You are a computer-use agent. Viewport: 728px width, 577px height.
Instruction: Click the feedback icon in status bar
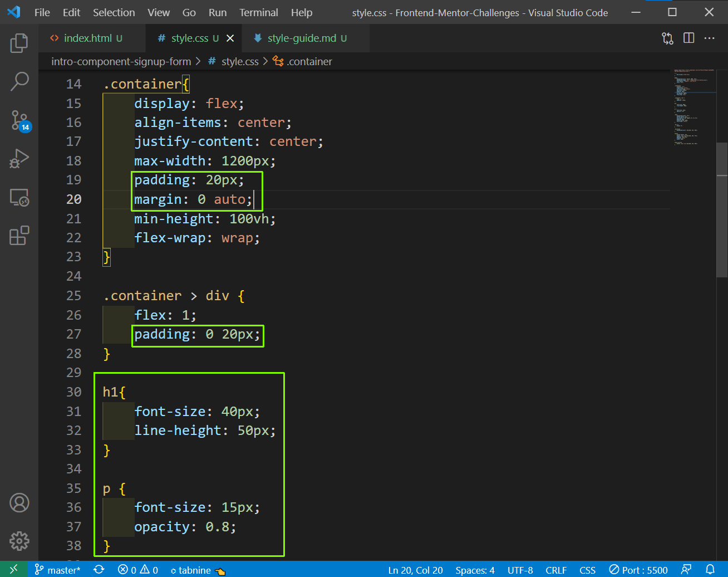[x=686, y=570]
